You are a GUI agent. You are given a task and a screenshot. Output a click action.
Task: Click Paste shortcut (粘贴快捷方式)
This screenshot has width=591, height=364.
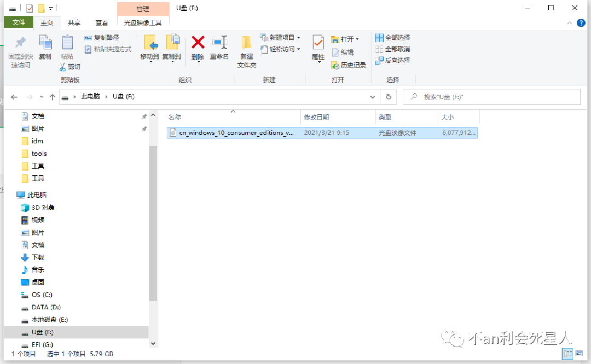pyautogui.click(x=108, y=49)
